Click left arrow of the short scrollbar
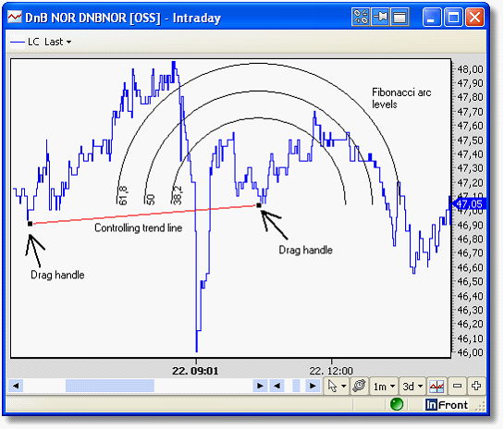504x430 pixels. [277, 386]
